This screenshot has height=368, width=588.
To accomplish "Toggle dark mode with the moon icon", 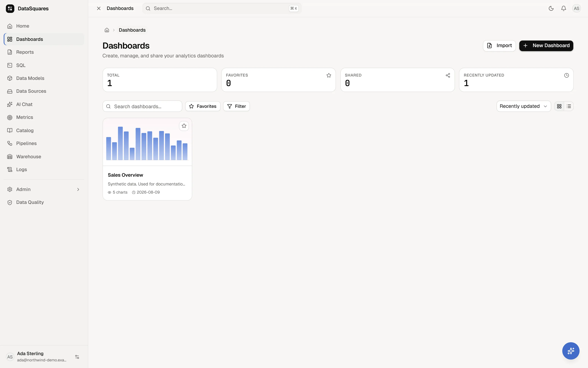I will (x=551, y=8).
